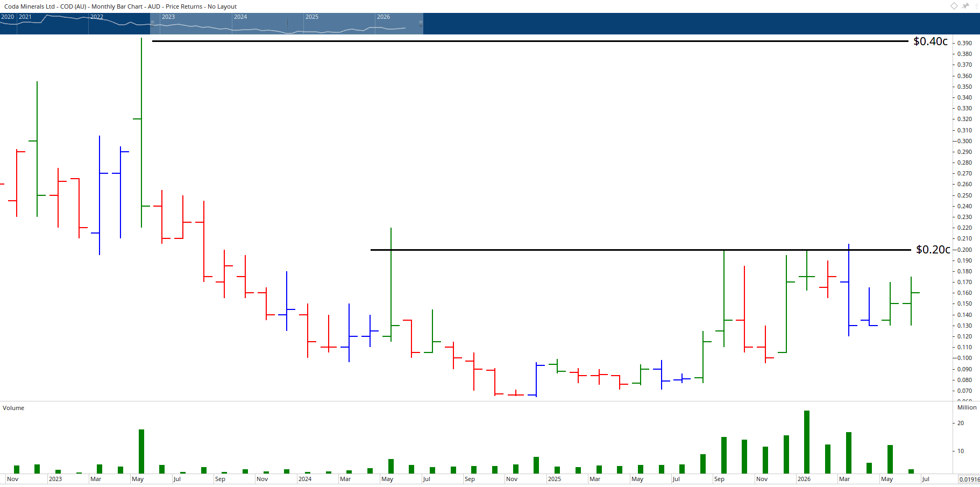Click the 0.300 price axis label
The height and width of the screenshot is (487, 980).
pyautogui.click(x=964, y=141)
